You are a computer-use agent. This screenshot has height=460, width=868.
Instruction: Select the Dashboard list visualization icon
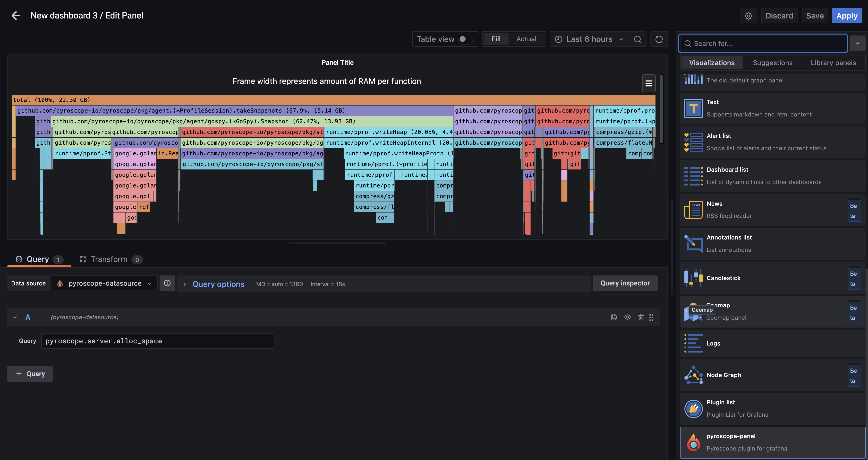coord(693,176)
